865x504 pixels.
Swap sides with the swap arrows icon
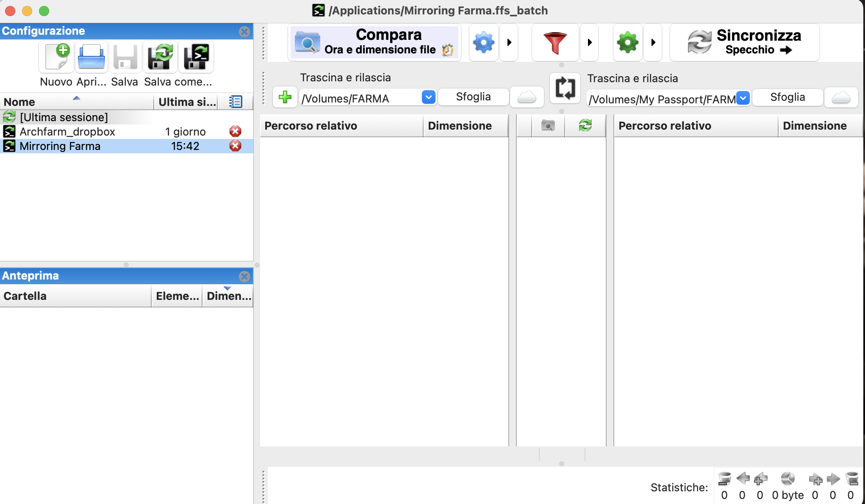565,88
